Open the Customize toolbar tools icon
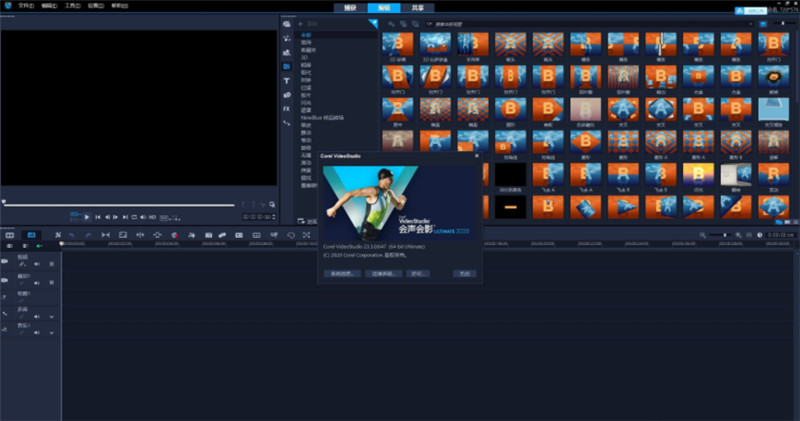This screenshot has height=421, width=800. [x=58, y=235]
